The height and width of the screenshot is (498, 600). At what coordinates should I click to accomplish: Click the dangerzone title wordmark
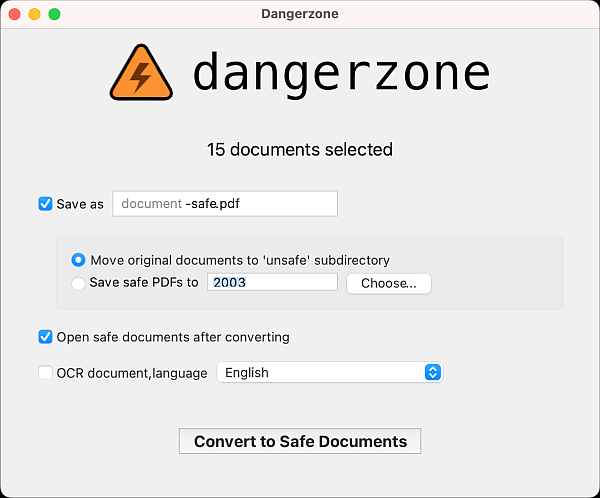pyautogui.click(x=341, y=73)
